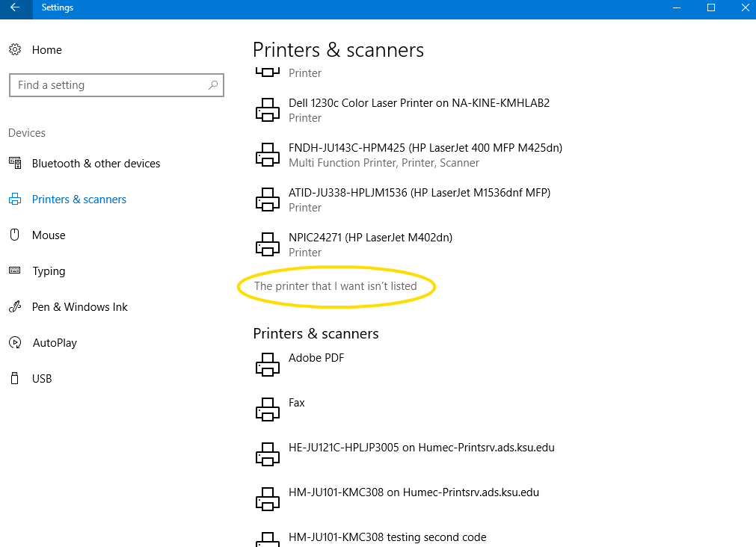Select the Mouse sidebar icon
This screenshot has height=547, width=756.
(15, 235)
